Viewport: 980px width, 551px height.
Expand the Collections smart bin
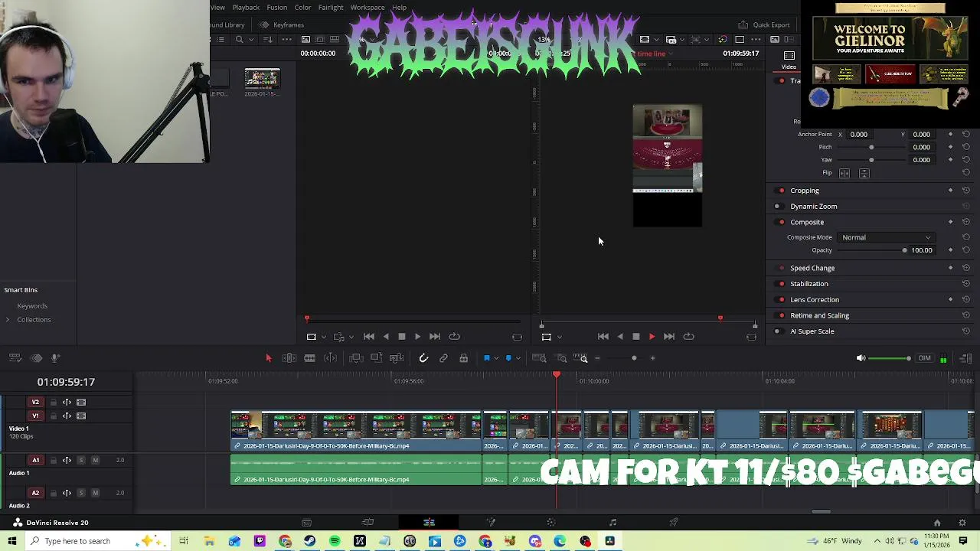tap(8, 320)
